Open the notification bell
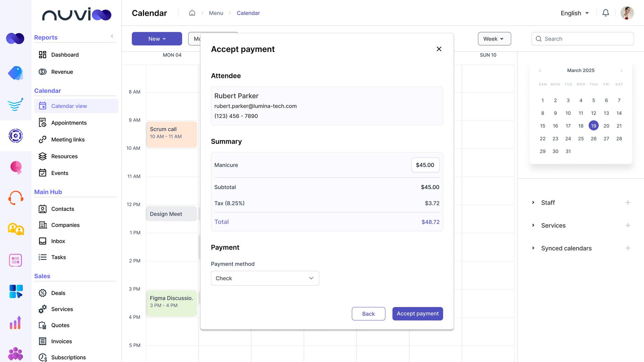The height and width of the screenshot is (362, 644). (606, 13)
